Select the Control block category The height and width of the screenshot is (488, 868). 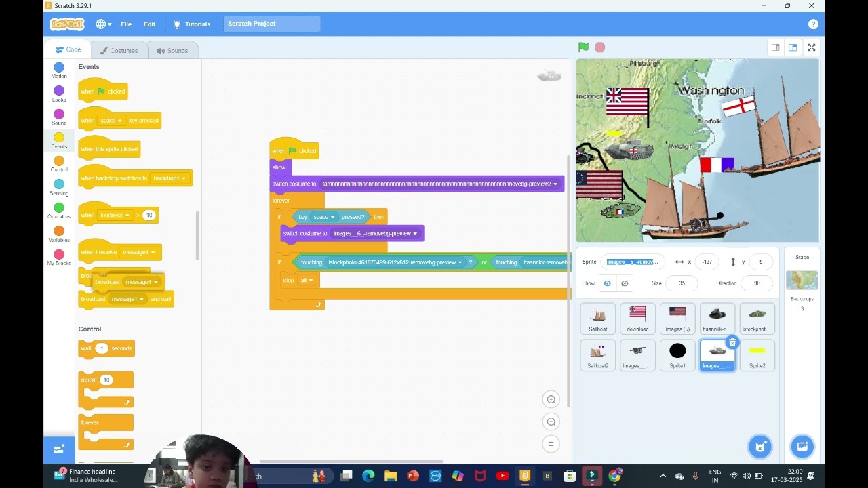tap(59, 164)
